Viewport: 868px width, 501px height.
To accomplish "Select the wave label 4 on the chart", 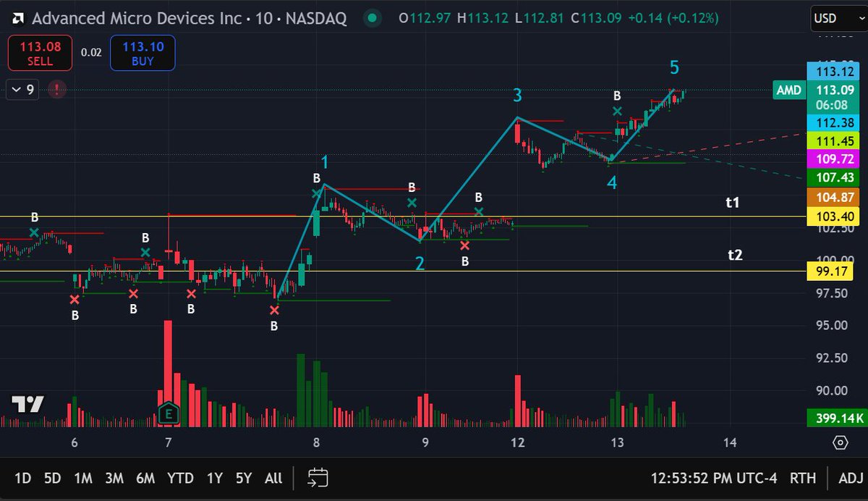I will point(612,183).
